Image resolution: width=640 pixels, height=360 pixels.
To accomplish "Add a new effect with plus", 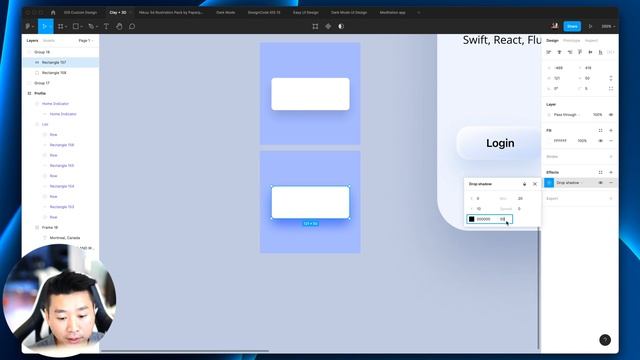I will click(611, 172).
